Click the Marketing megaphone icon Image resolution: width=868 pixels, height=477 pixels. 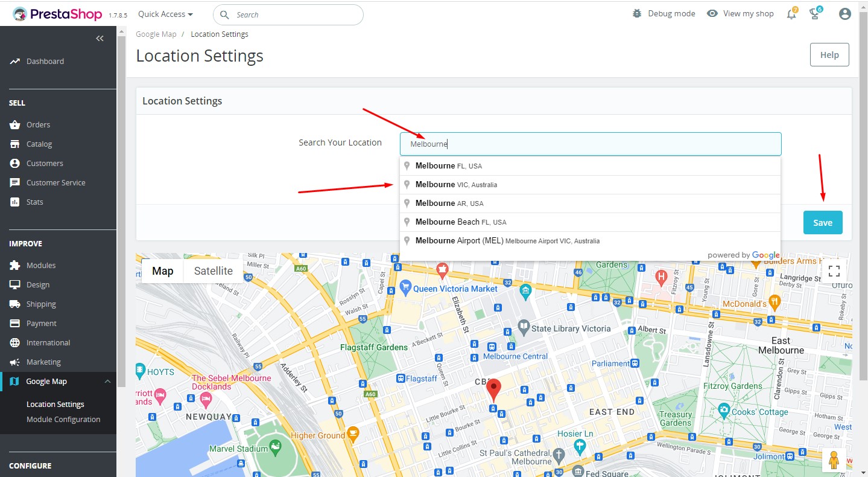point(14,362)
